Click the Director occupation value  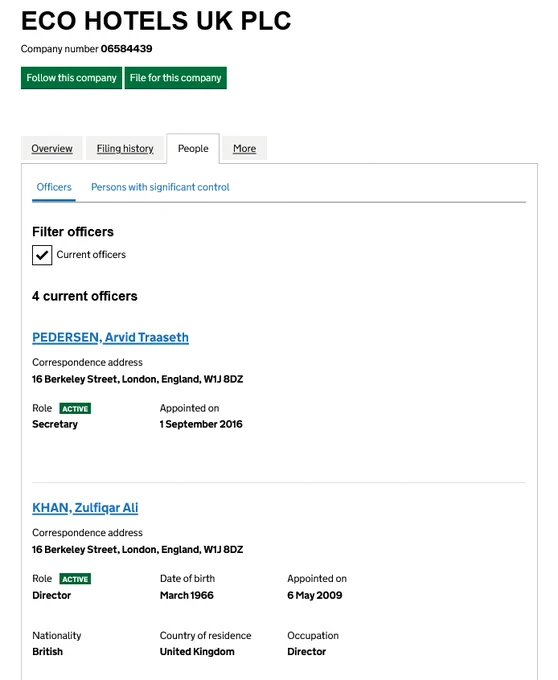(x=307, y=652)
